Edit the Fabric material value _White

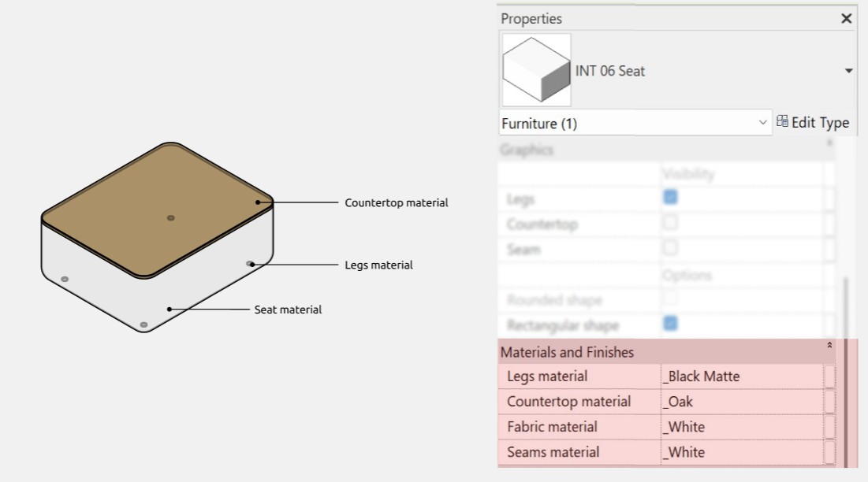(742, 428)
